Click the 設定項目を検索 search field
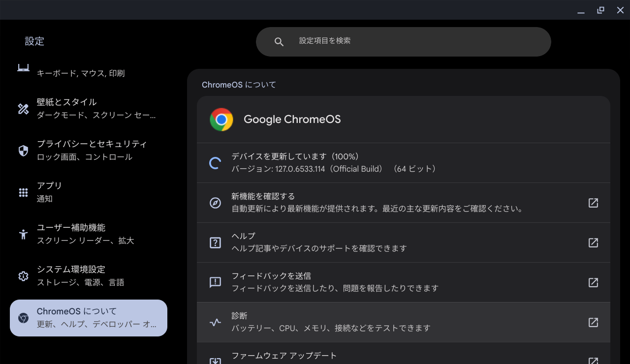 tap(404, 41)
